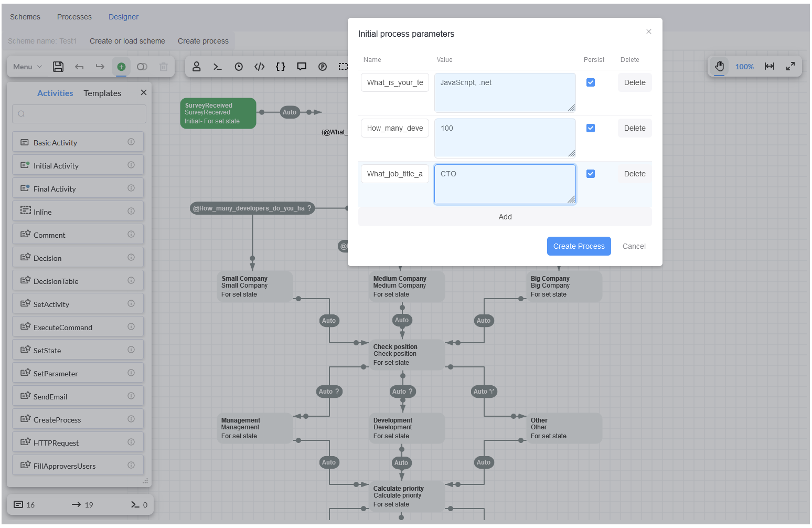Screen dimensions: 812x528
Task: Click the Save scheme icon
Action: [x=58, y=67]
